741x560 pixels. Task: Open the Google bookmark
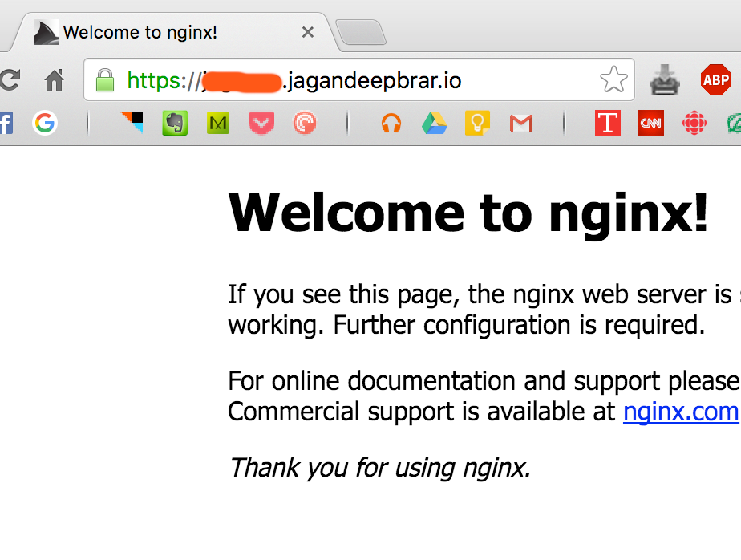tap(45, 123)
